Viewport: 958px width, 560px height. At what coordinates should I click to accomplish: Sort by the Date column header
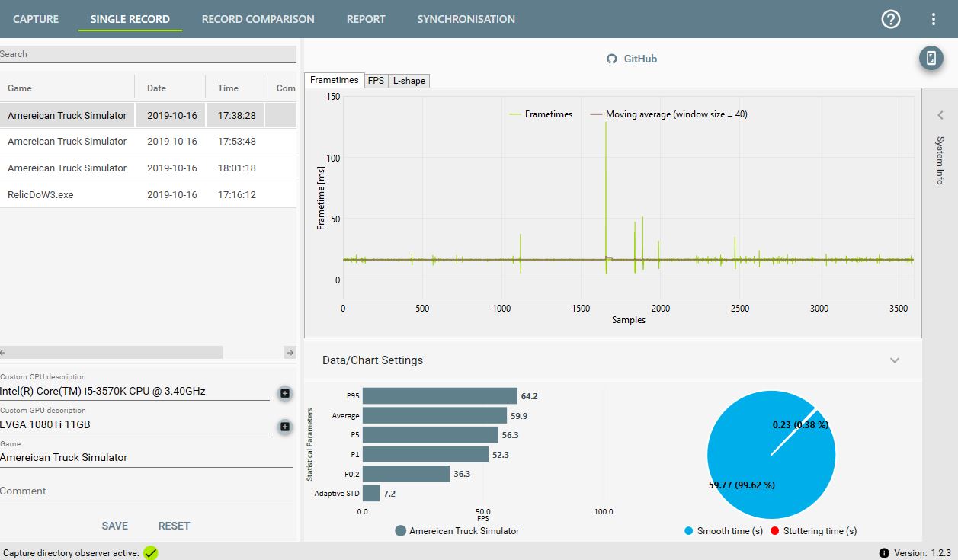pyautogui.click(x=170, y=88)
